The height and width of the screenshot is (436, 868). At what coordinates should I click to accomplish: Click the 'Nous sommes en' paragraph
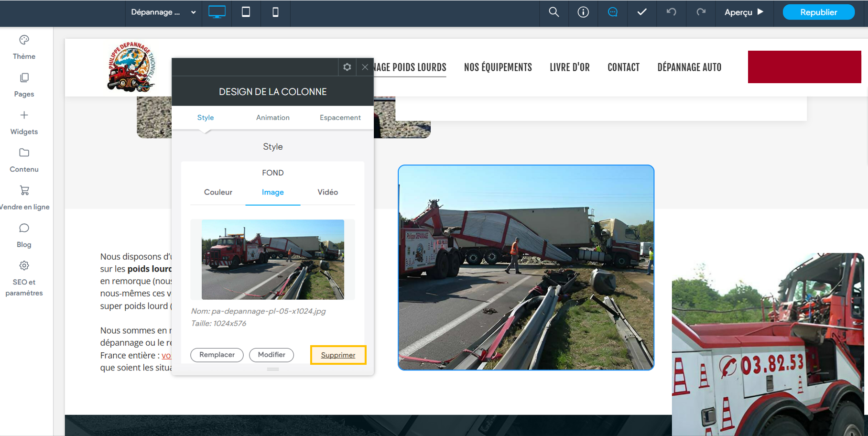(136, 349)
